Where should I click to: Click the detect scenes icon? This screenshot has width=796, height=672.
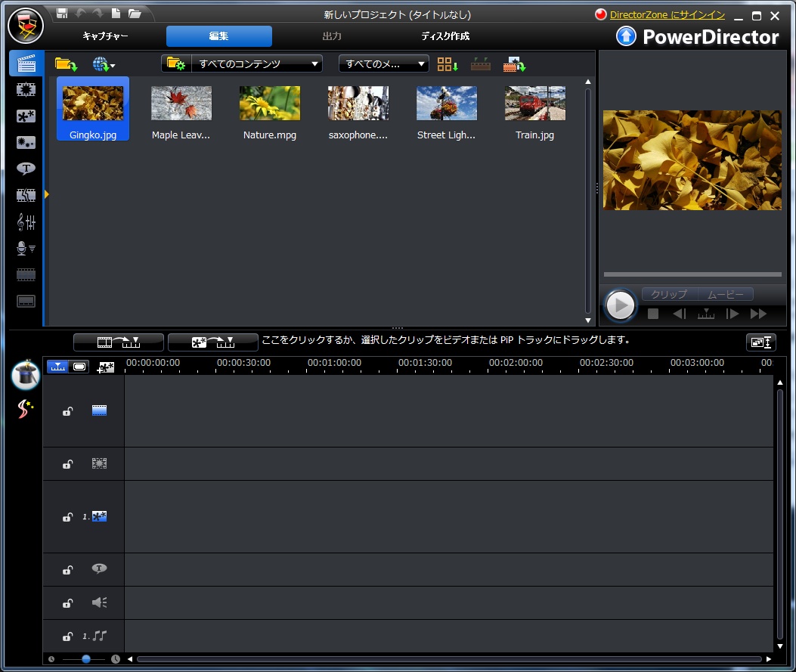[x=480, y=64]
